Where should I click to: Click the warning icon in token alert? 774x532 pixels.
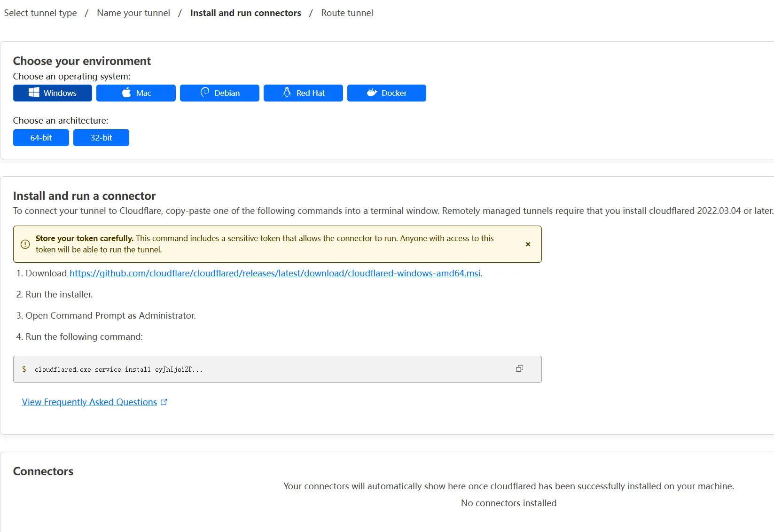(25, 244)
